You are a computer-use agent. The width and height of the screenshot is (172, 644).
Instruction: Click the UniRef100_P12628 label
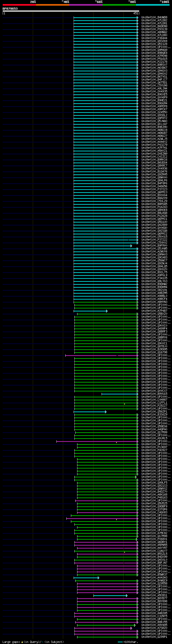click(154, 216)
